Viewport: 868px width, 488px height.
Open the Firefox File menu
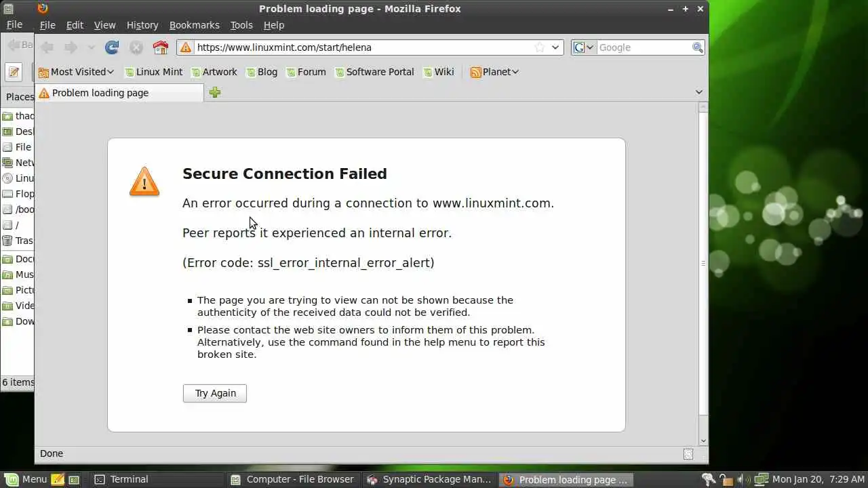pos(47,25)
